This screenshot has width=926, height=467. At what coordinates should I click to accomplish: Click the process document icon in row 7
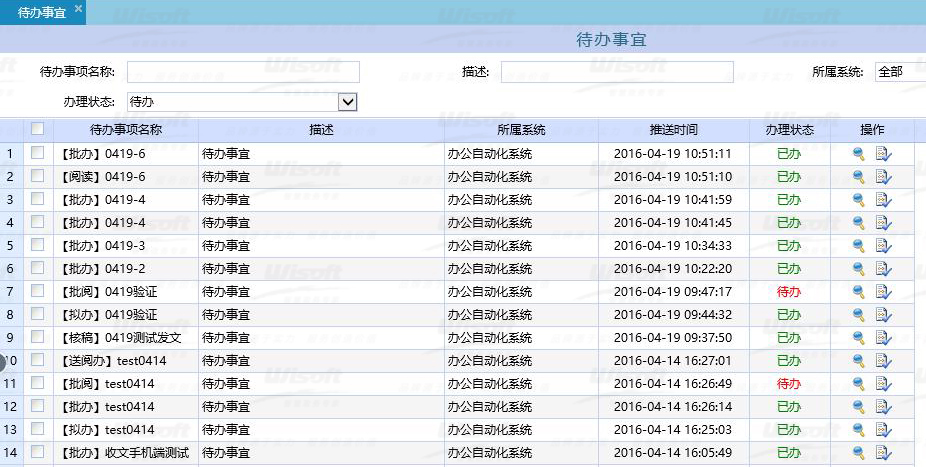tap(883, 292)
